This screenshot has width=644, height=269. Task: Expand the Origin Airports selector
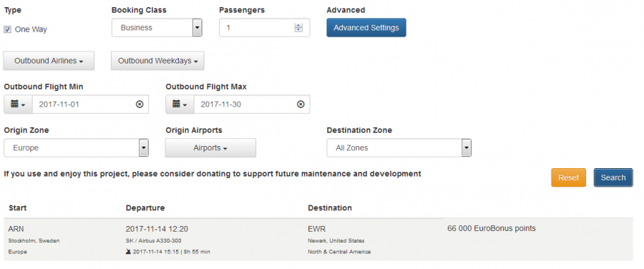tap(210, 148)
